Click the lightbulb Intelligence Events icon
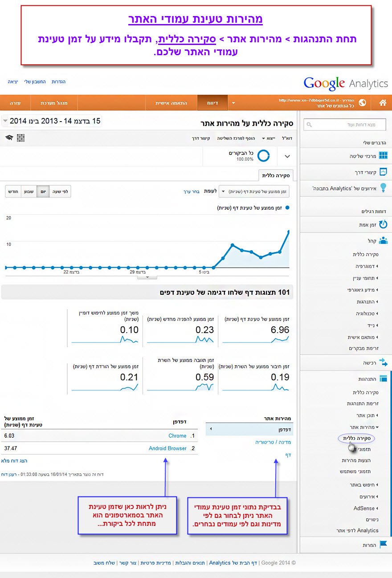 click(x=383, y=187)
